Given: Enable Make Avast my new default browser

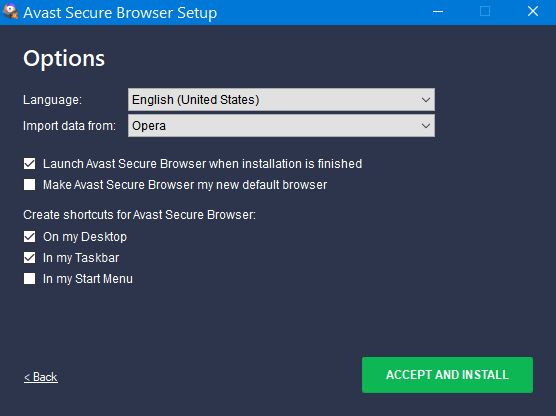Looking at the screenshot, I should click(x=29, y=185).
